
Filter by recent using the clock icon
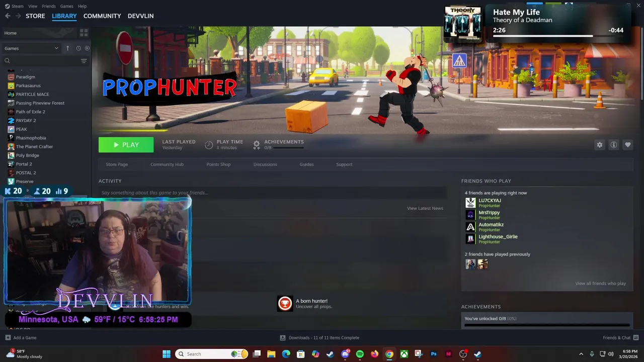(78, 48)
